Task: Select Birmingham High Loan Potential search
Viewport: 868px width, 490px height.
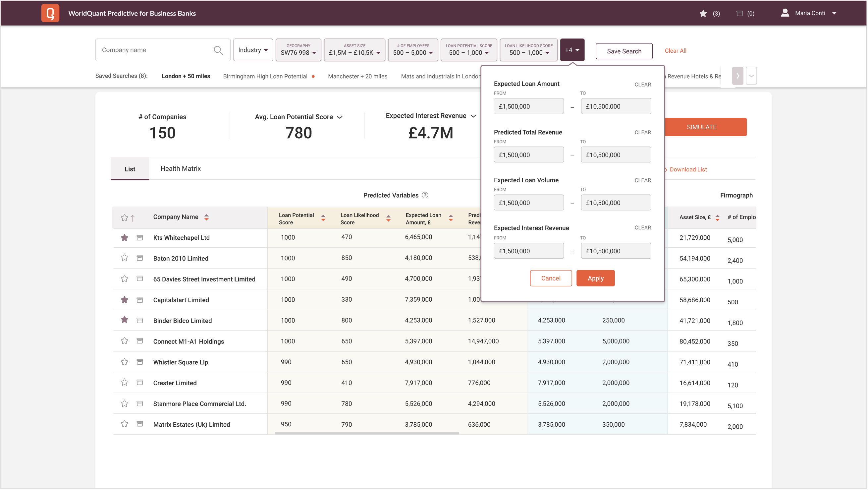Action: (265, 76)
